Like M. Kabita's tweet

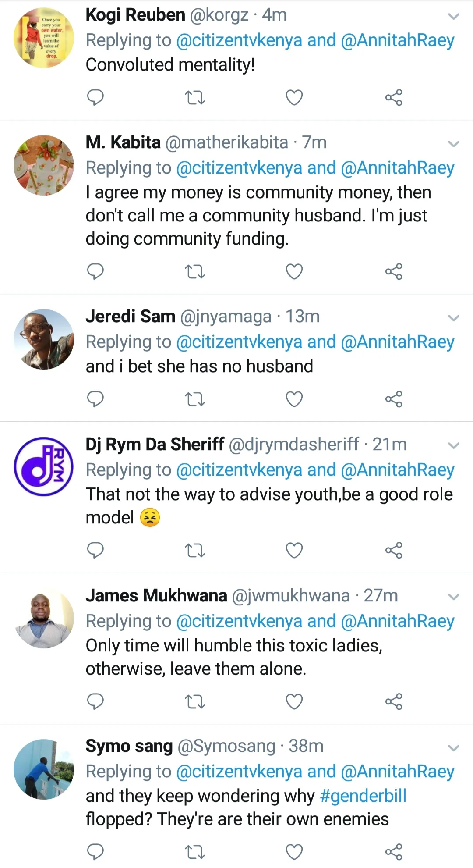294,272
